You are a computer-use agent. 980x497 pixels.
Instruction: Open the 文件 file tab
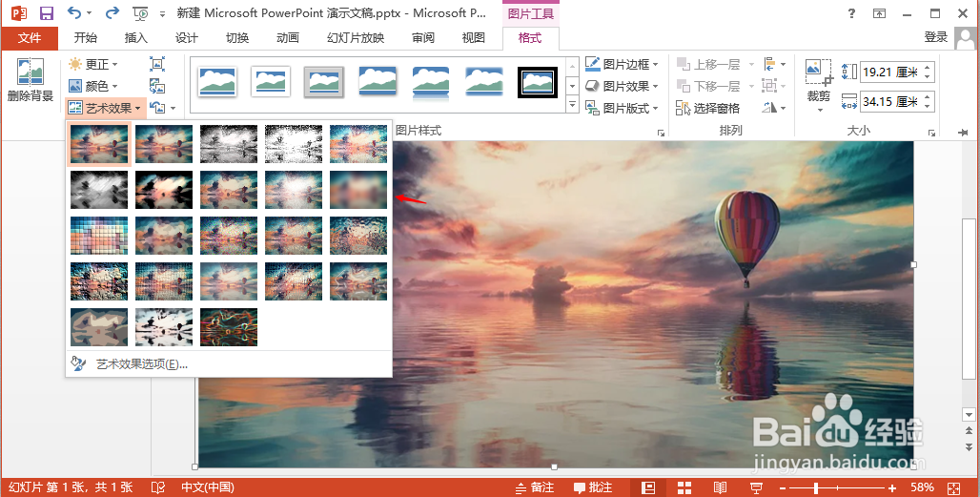(30, 38)
